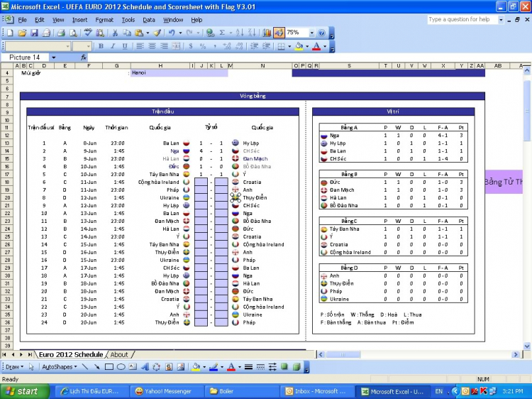The height and width of the screenshot is (399, 532).
Task: Click the Paste clipboard icon
Action: pyautogui.click(x=139, y=33)
